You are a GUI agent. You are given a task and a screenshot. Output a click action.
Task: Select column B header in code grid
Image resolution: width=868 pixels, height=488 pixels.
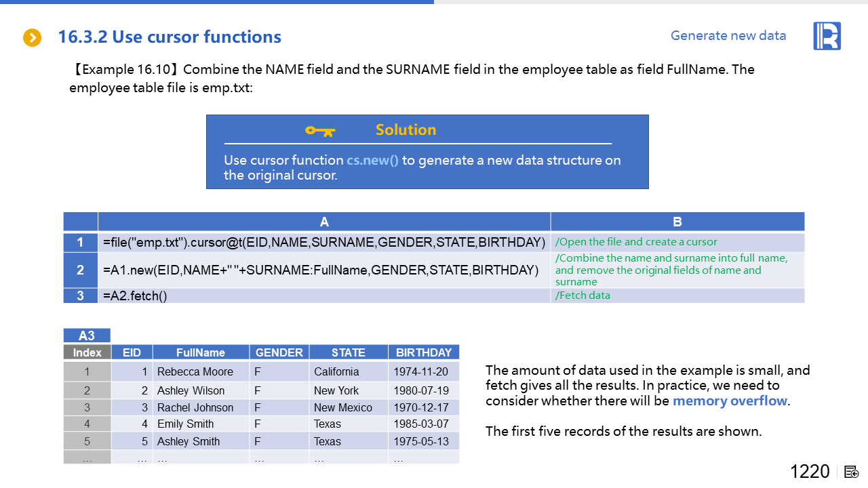tap(677, 222)
